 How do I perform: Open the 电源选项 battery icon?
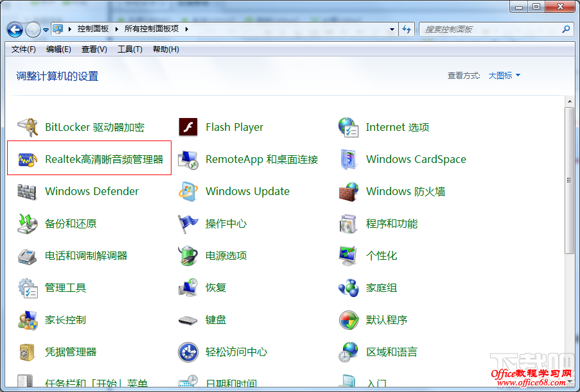click(x=188, y=256)
